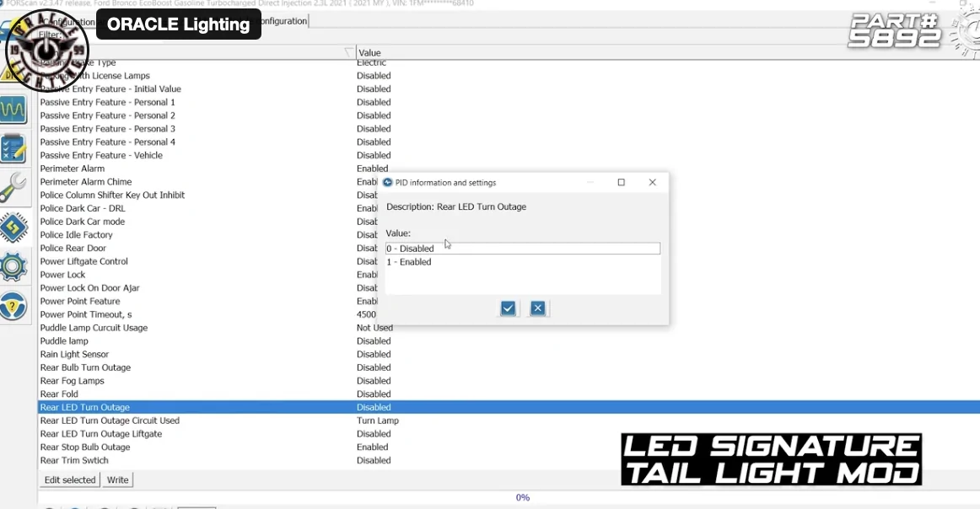Click the '4500' timeout value cell
Screen dimensions: 980x509
click(366, 314)
